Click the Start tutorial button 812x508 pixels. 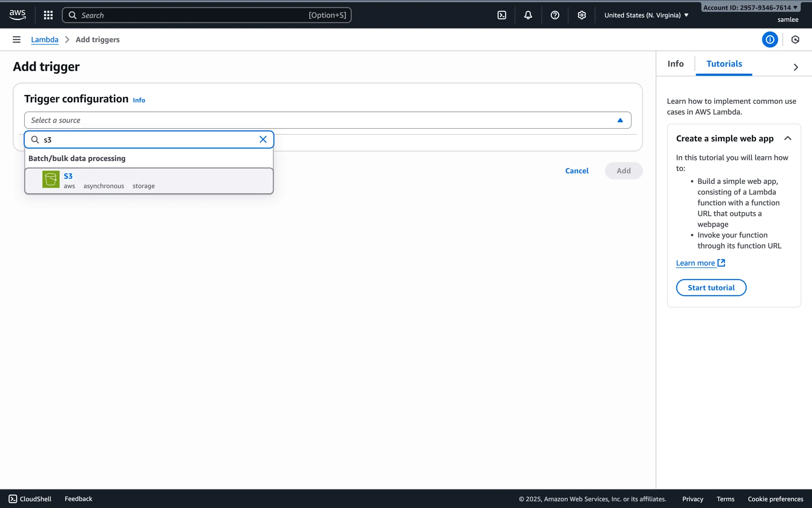click(x=711, y=287)
